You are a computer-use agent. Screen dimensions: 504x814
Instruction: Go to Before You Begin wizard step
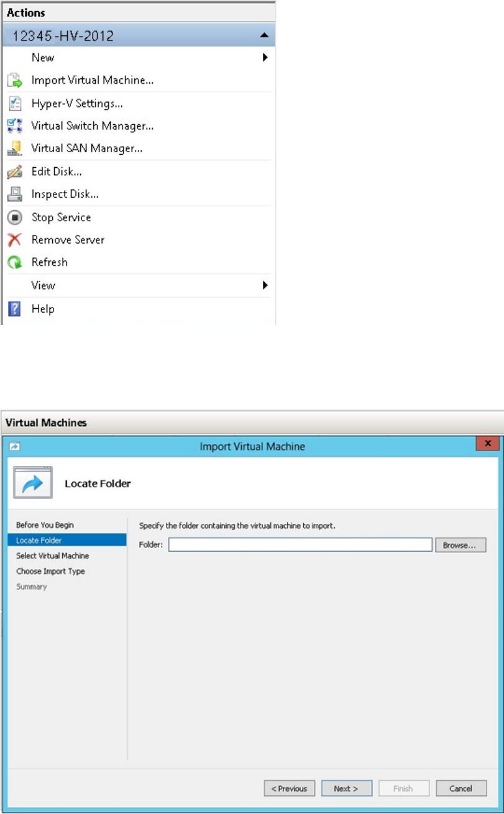[x=45, y=525]
